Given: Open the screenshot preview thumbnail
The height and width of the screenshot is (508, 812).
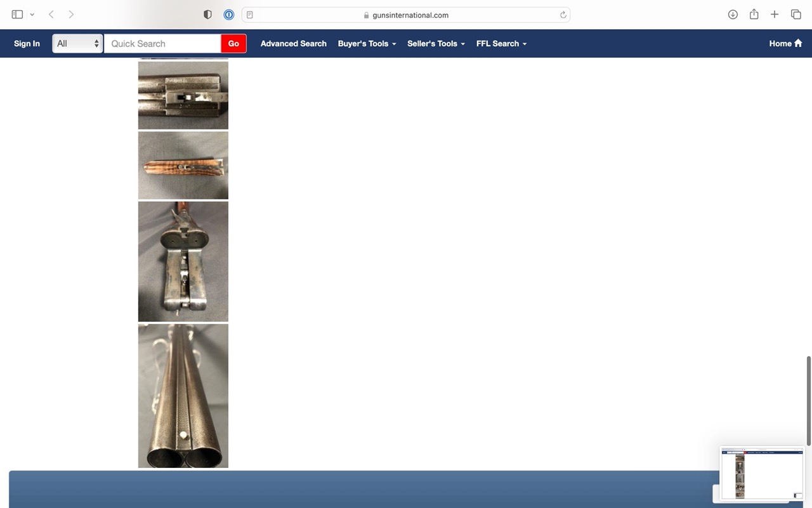Looking at the screenshot, I should pos(763,474).
